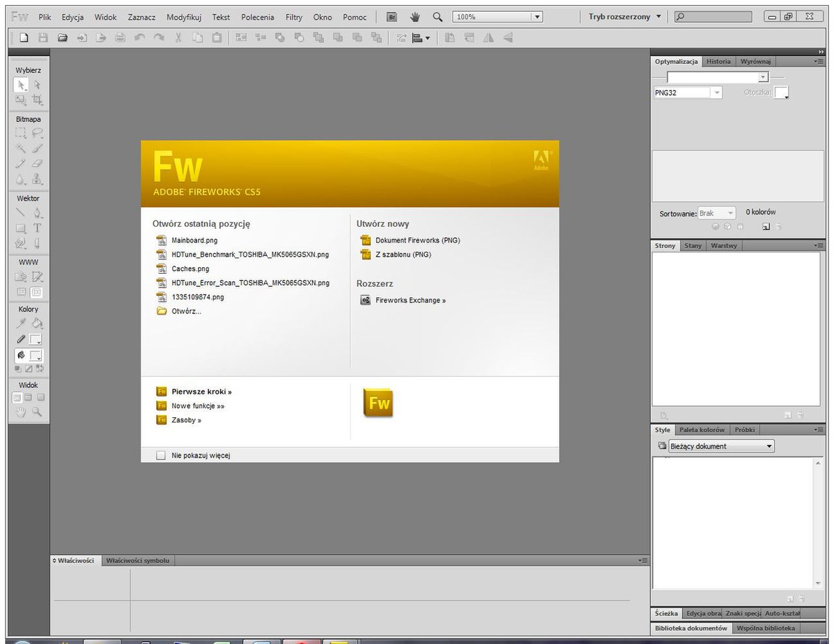Open the 100% zoom level dropdown
834x644 pixels.
(x=537, y=17)
